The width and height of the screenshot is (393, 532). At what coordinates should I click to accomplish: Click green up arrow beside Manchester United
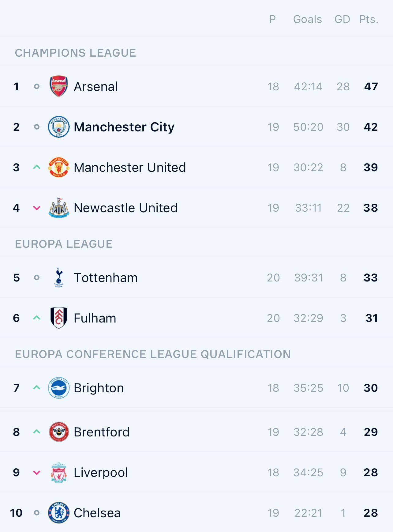(x=37, y=167)
